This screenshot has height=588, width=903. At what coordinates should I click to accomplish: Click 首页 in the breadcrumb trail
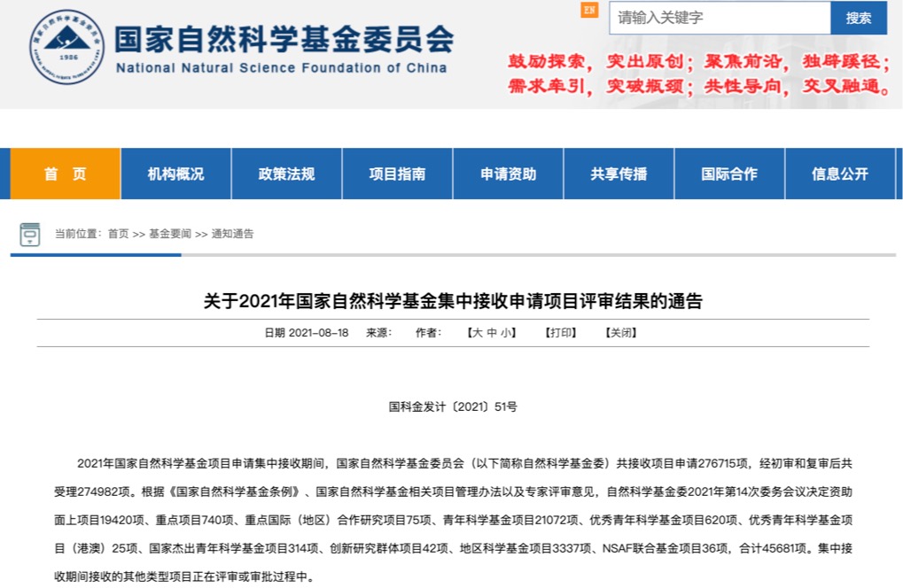(118, 235)
